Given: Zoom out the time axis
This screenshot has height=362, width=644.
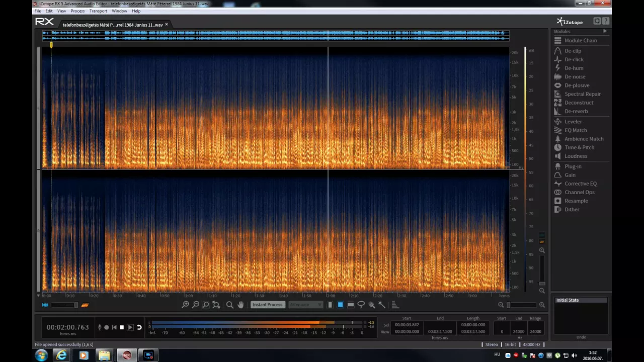Looking at the screenshot, I should 196,305.
